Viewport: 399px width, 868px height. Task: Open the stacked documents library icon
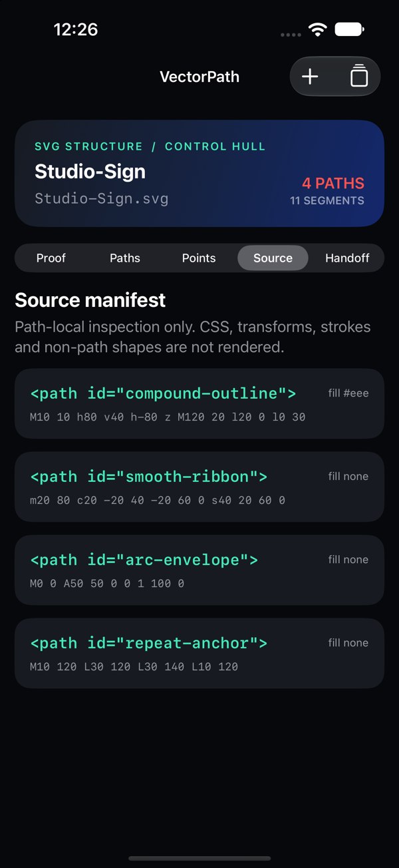(359, 76)
